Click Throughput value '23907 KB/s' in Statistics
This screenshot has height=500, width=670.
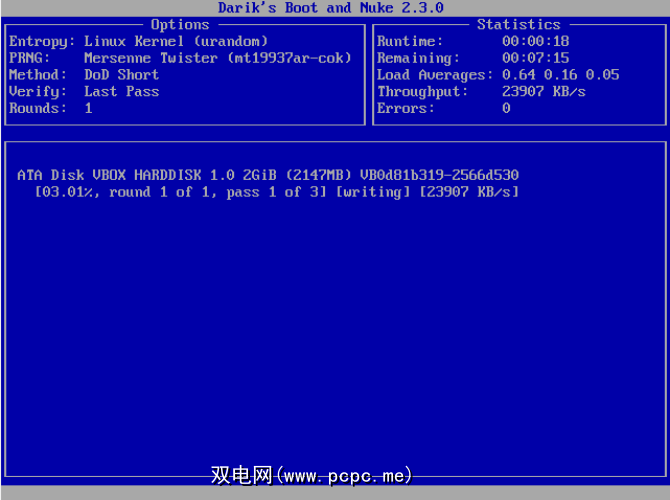[544, 91]
